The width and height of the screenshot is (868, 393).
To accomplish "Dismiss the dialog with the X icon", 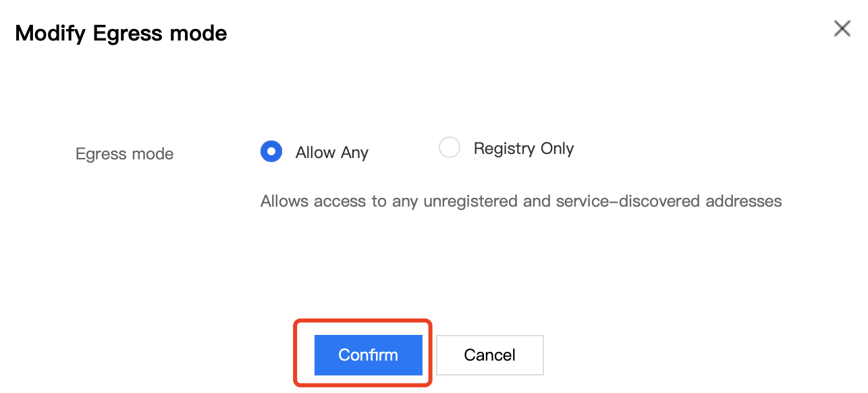I will coord(842,28).
